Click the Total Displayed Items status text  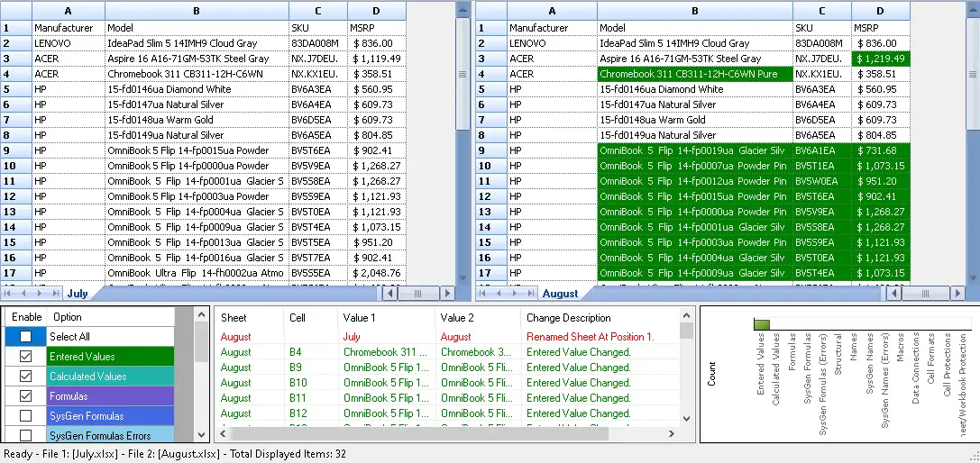point(289,454)
